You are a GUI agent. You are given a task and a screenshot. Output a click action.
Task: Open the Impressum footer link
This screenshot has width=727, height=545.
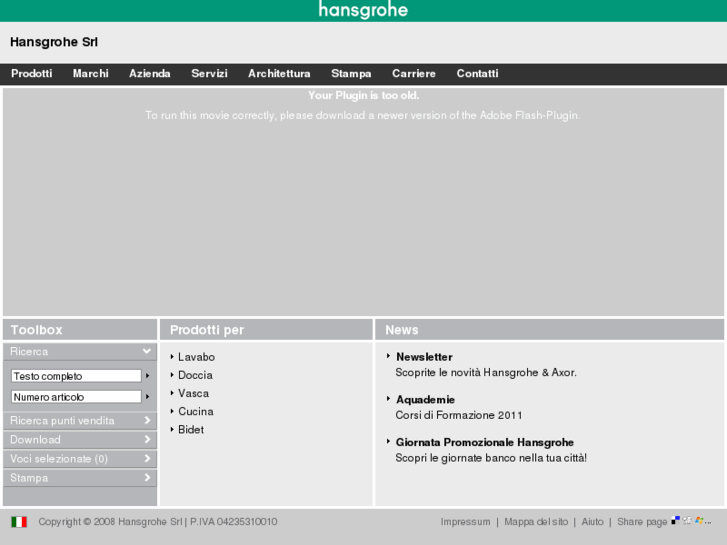465,522
